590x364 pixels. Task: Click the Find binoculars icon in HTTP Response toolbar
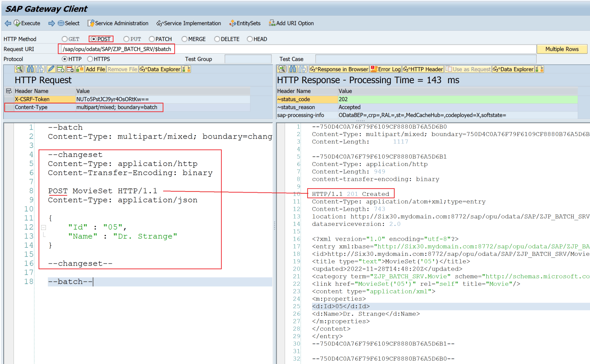tap(293, 69)
